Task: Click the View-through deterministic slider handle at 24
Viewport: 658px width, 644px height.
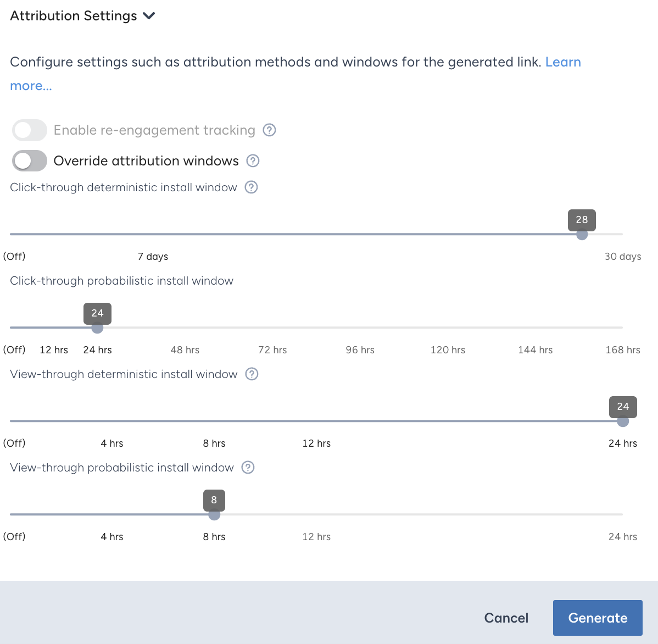Action: (x=623, y=421)
